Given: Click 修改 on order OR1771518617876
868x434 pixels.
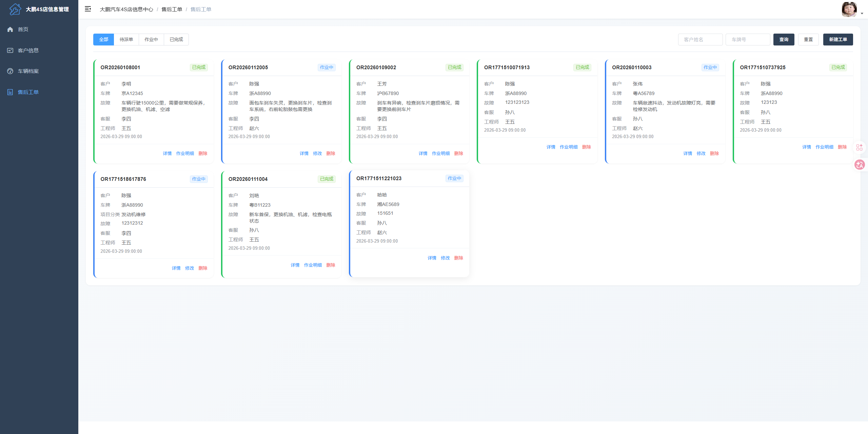Looking at the screenshot, I should point(190,268).
